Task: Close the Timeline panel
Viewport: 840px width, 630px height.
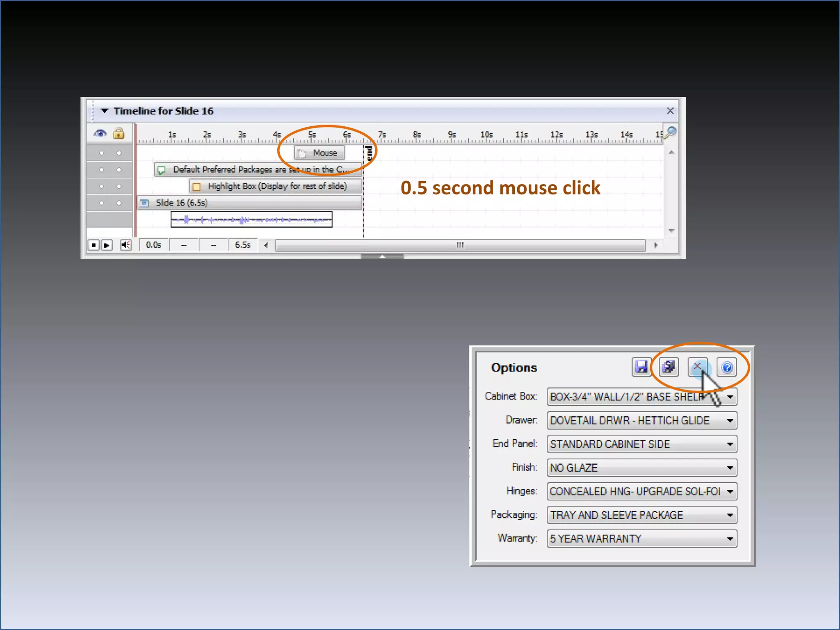Action: [670, 111]
